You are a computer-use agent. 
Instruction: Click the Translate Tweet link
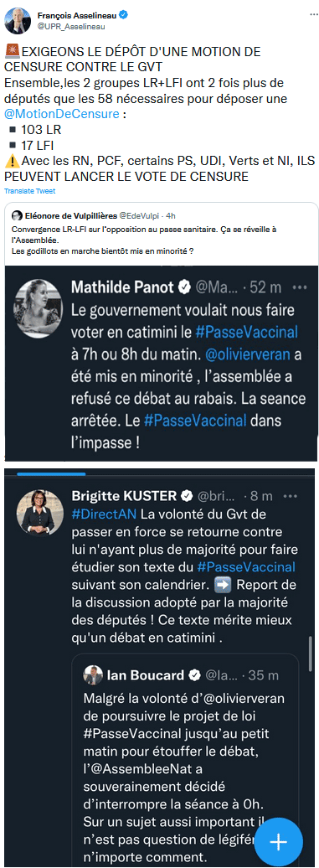pos(28,190)
